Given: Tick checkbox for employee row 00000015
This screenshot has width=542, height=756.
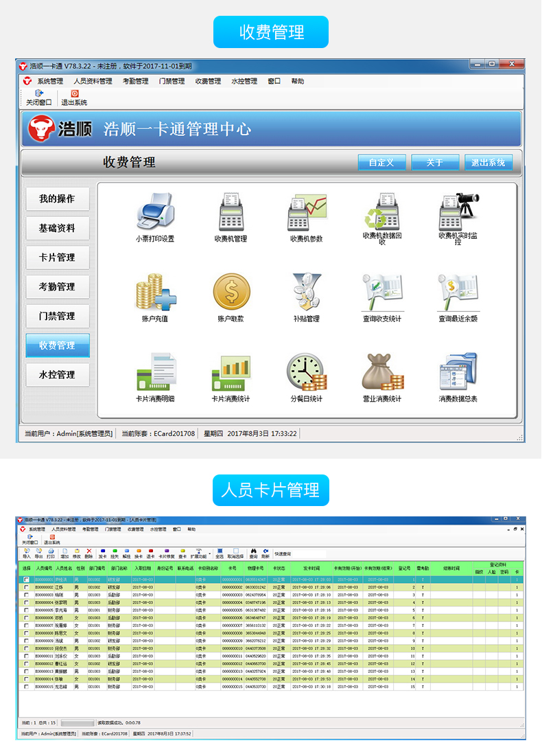Looking at the screenshot, I should point(27,687).
